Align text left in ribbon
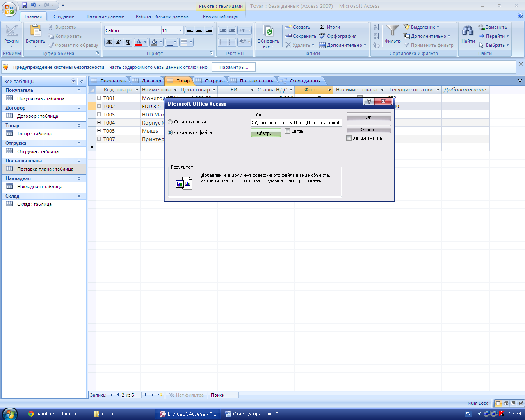525x420 pixels. [189, 30]
